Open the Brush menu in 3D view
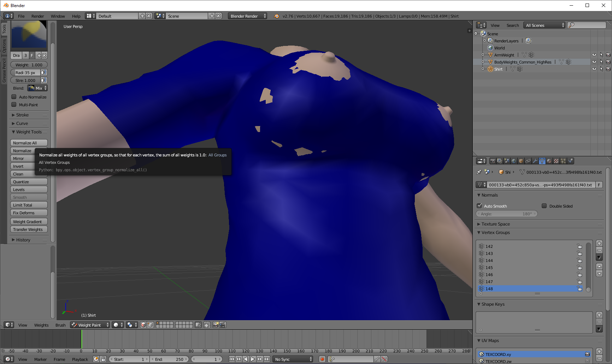 pos(60,325)
